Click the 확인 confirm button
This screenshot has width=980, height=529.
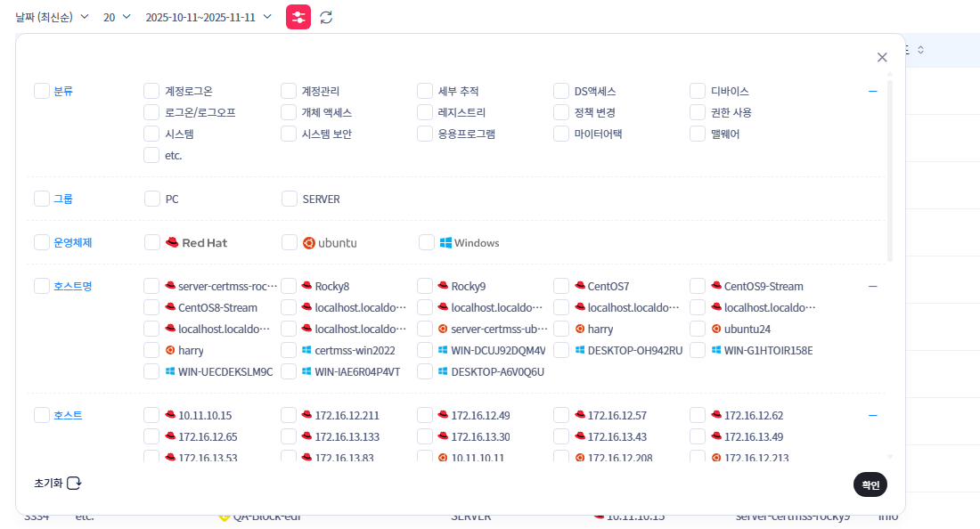click(870, 484)
